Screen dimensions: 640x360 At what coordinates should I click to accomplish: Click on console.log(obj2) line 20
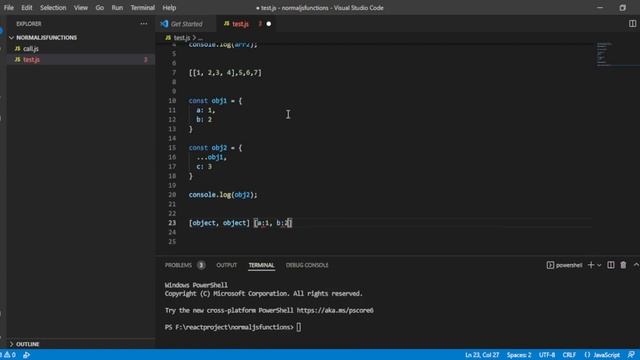[223, 195]
